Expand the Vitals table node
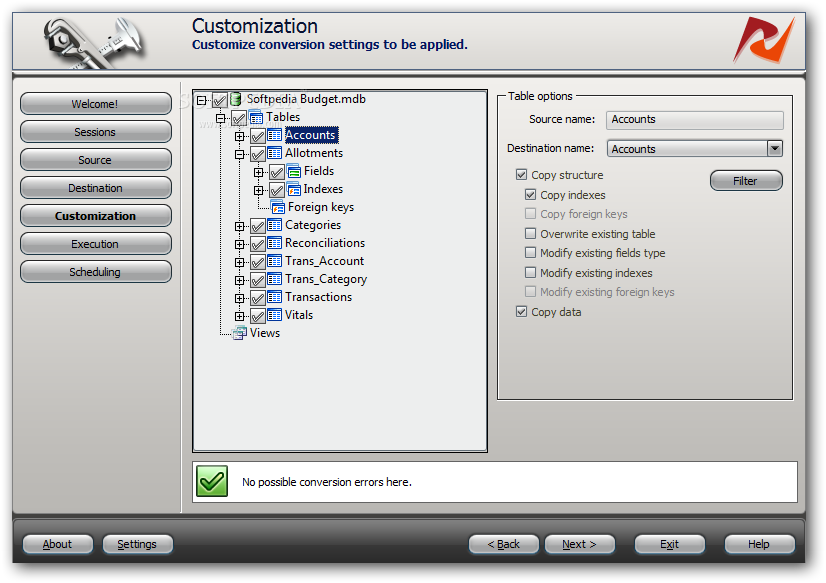This screenshot has width=826, height=583. pyautogui.click(x=240, y=316)
